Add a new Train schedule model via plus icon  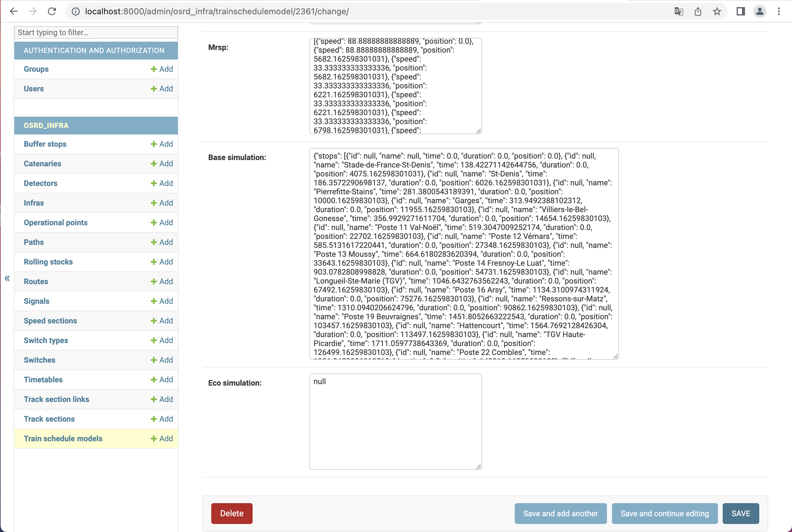pos(154,438)
